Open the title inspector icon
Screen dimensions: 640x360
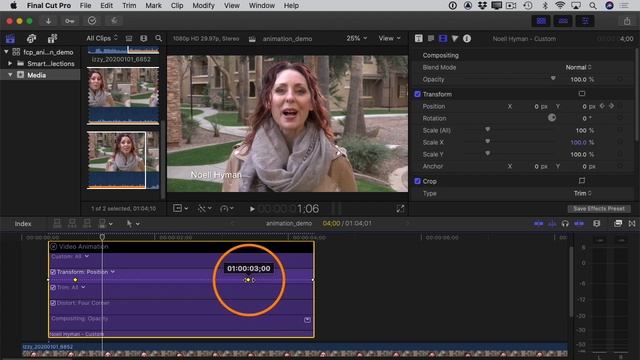[419, 38]
